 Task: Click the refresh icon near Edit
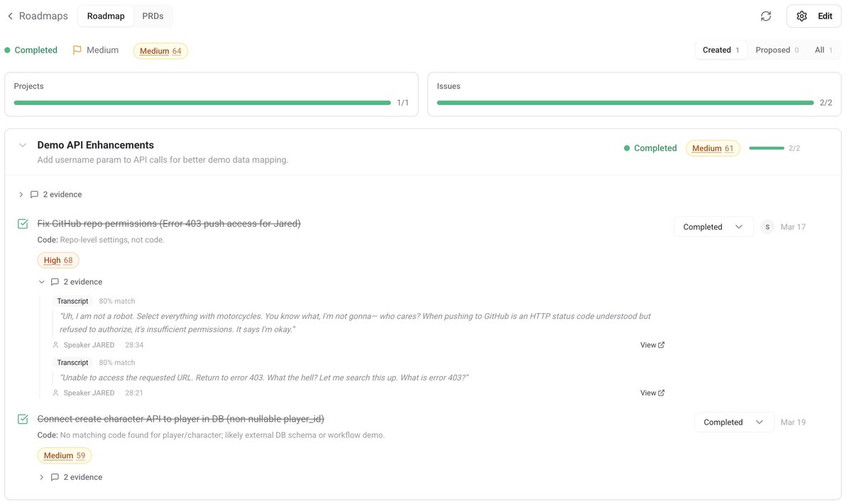pos(765,16)
